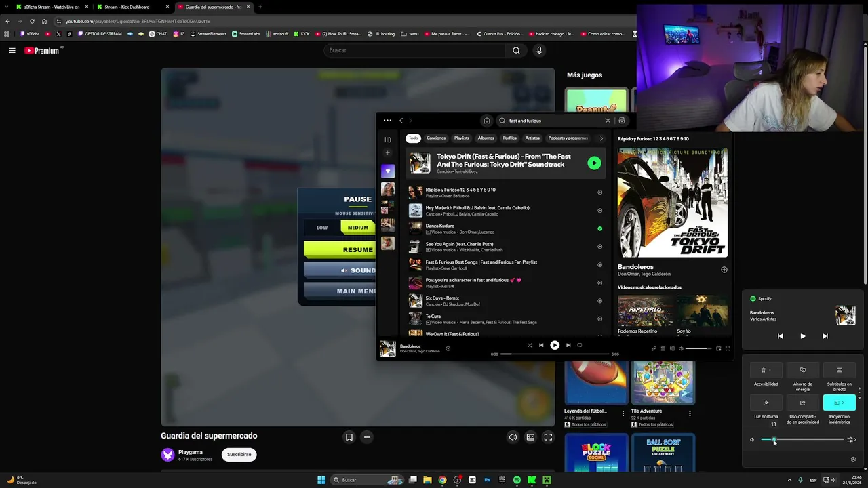This screenshot has width=868, height=488.
Task: Select the Artistas filter chip
Action: (x=532, y=138)
